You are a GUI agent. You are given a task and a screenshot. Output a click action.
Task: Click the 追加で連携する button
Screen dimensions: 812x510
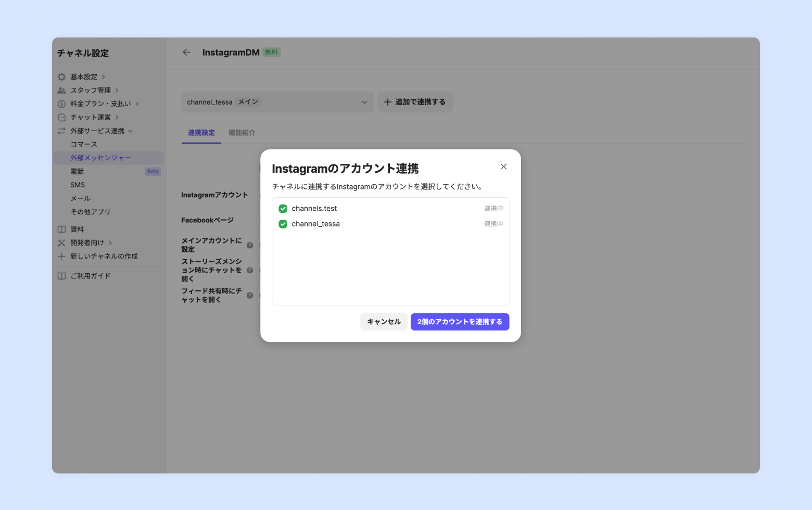point(415,102)
